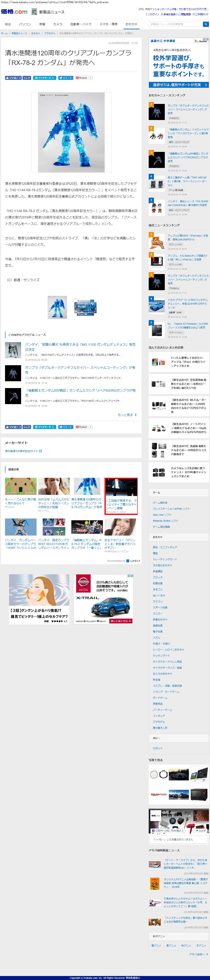The image size is (210, 980).
Task: Open the スマホ・携帯 navigation tab
Action: (109, 24)
